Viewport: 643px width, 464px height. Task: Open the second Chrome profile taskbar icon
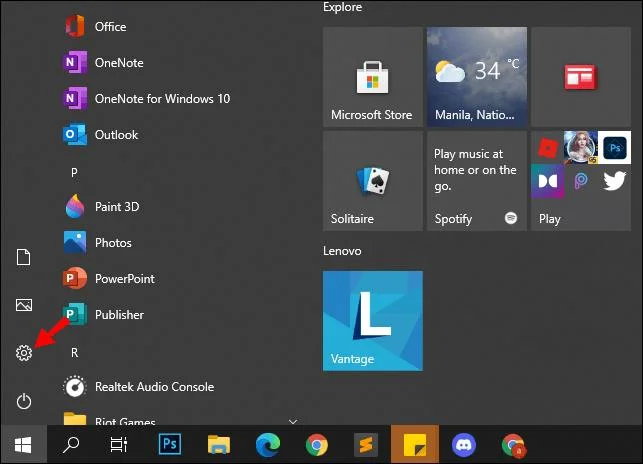click(513, 445)
